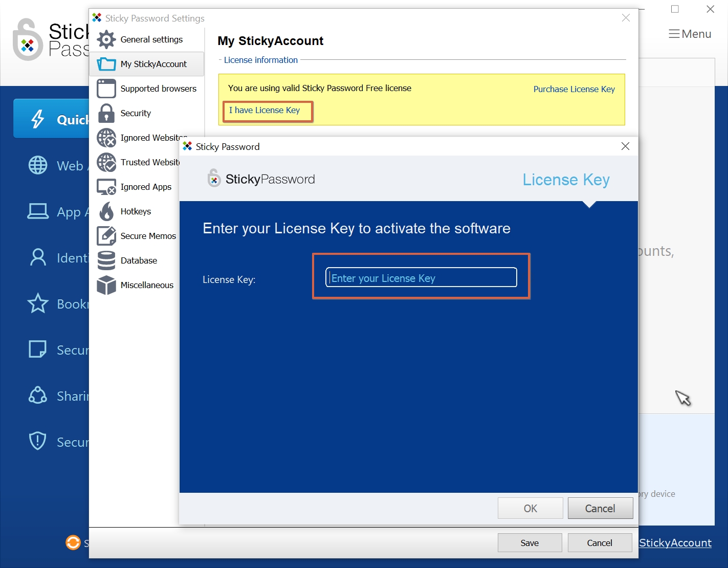Click the Hotkeys flame icon

click(x=106, y=211)
